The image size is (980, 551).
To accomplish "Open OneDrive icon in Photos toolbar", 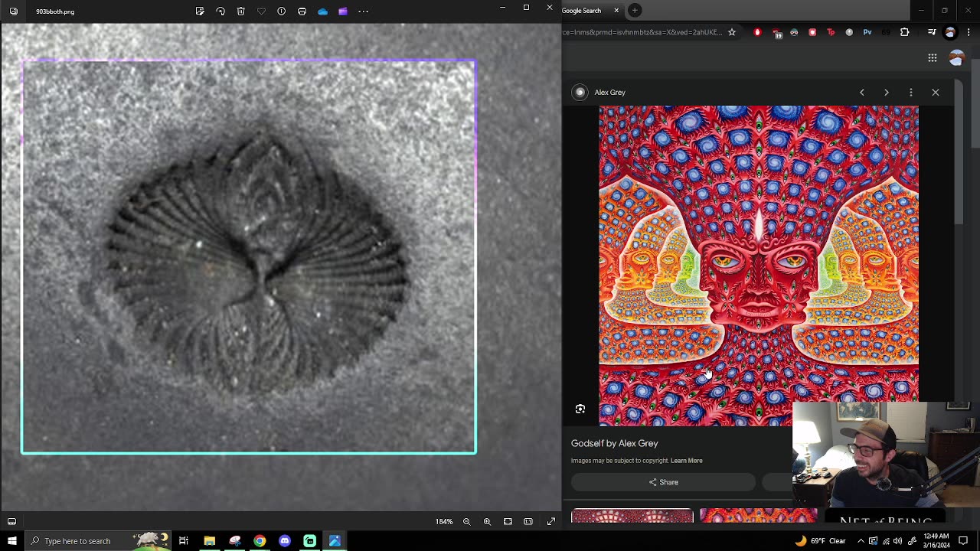I will coord(322,11).
